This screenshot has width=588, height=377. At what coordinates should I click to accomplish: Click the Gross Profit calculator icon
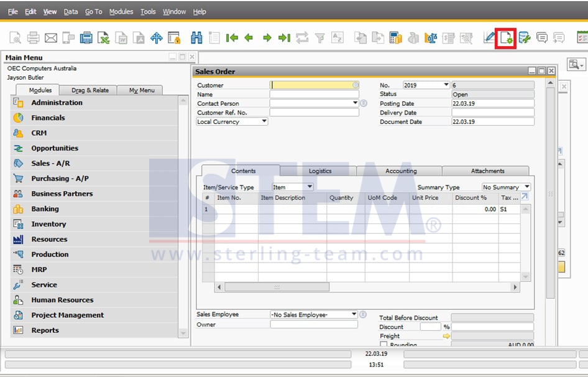click(395, 37)
